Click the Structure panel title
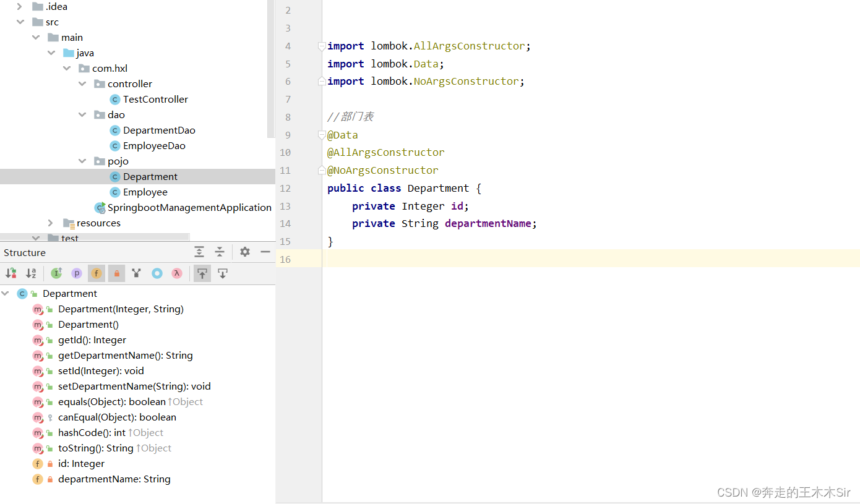Viewport: 860px width, 504px height. (25, 252)
